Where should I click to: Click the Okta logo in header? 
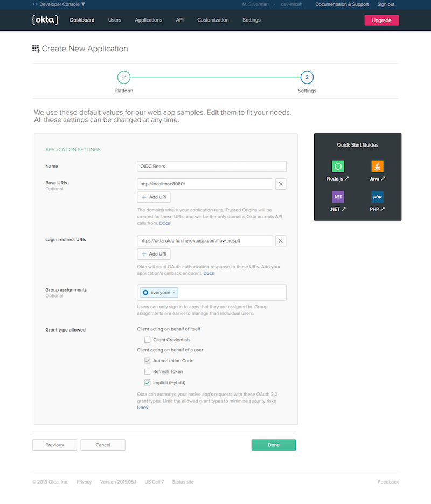tap(42, 20)
